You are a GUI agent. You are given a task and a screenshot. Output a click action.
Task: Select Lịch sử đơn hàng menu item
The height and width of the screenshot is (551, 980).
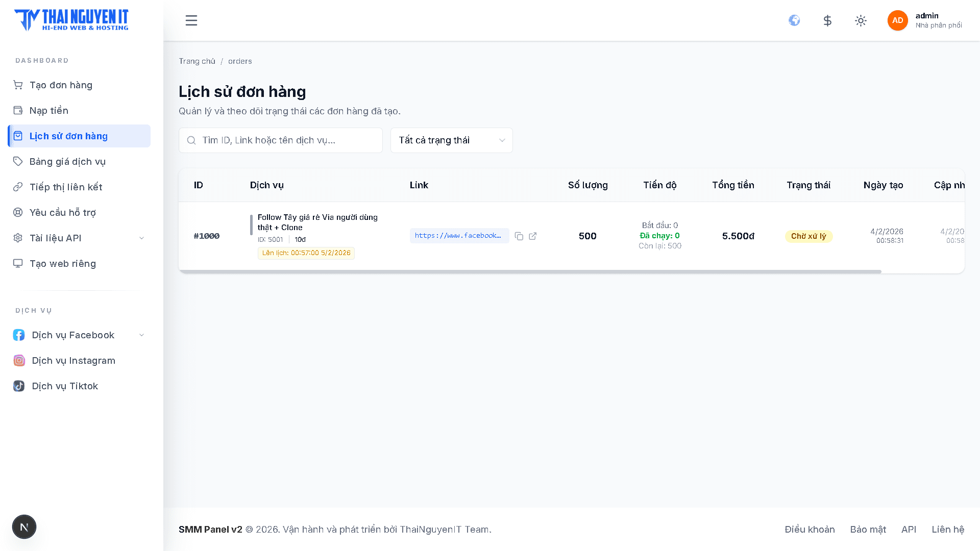click(x=79, y=136)
